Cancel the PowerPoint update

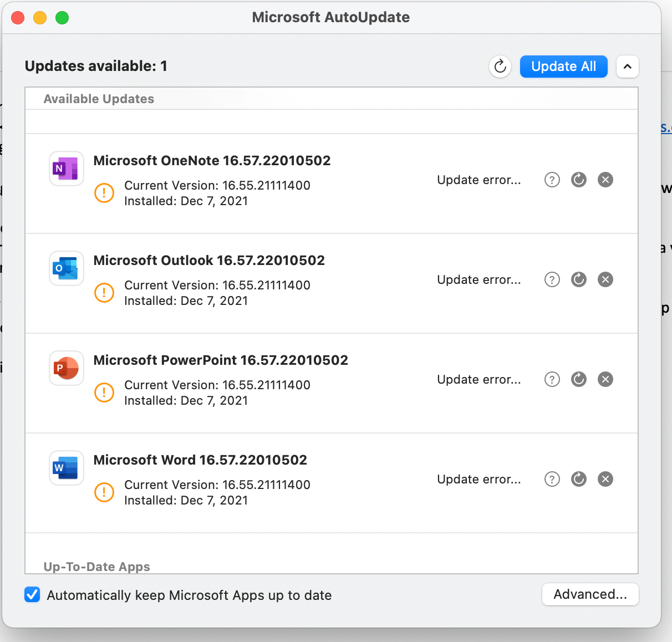pos(605,379)
